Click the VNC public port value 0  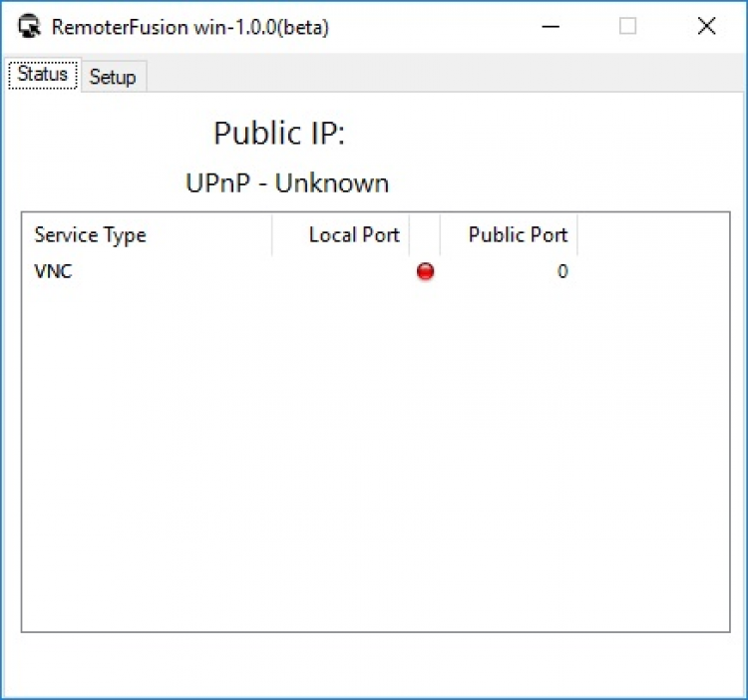(562, 271)
